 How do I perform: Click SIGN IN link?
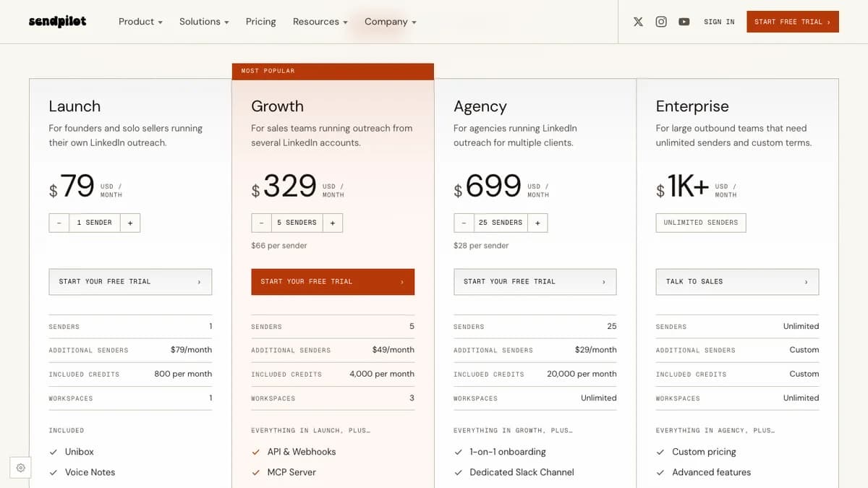pyautogui.click(x=719, y=22)
